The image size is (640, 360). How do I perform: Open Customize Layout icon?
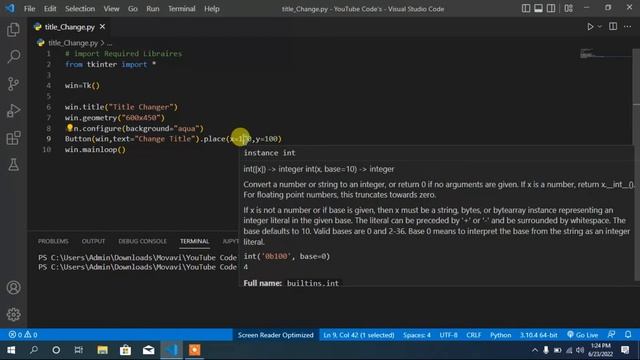coord(569,9)
